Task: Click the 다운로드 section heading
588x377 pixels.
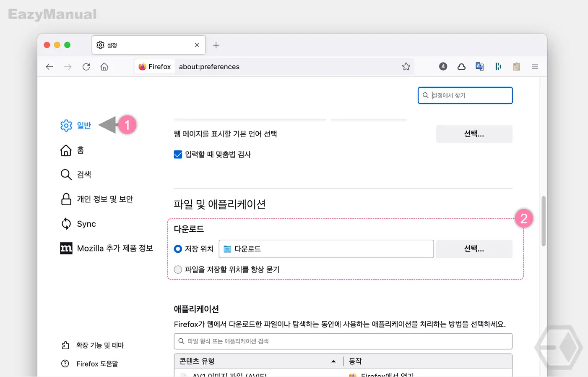Action: tap(189, 229)
